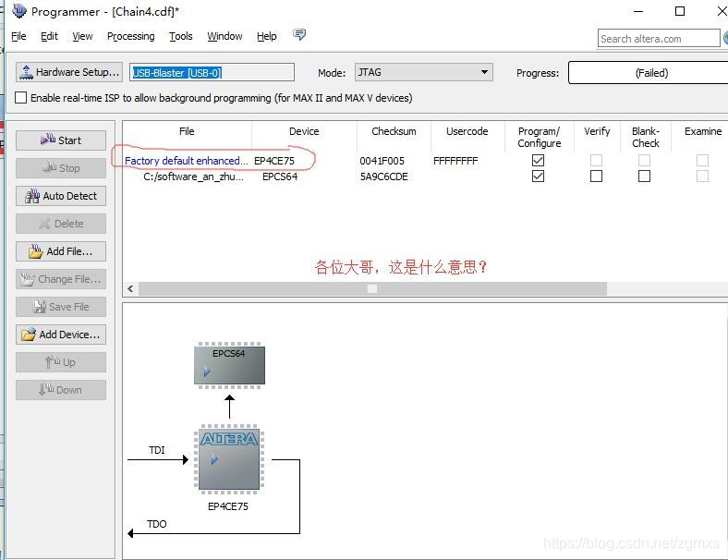728x560 pixels.
Task: Open the Mode dropdown showing JTAG
Action: click(x=423, y=72)
